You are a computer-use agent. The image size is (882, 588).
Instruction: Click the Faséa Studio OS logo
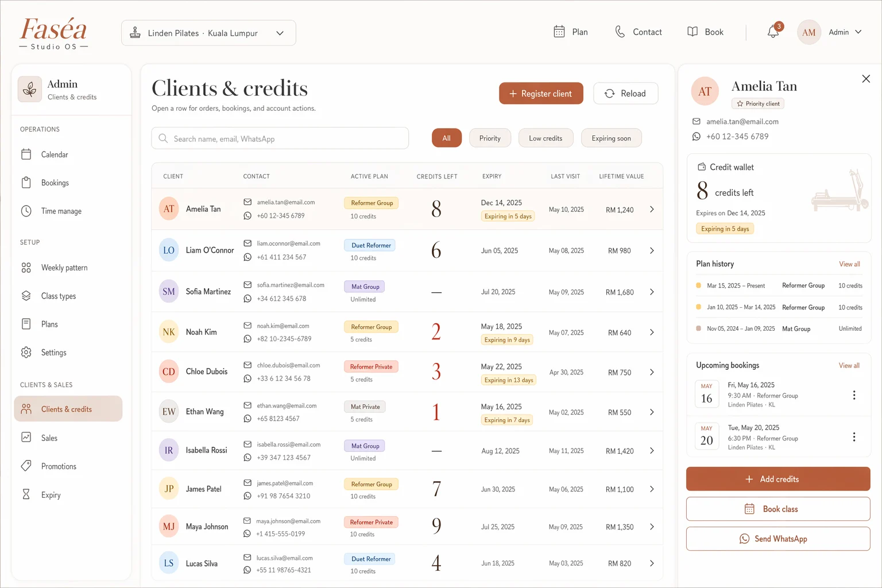(x=53, y=33)
